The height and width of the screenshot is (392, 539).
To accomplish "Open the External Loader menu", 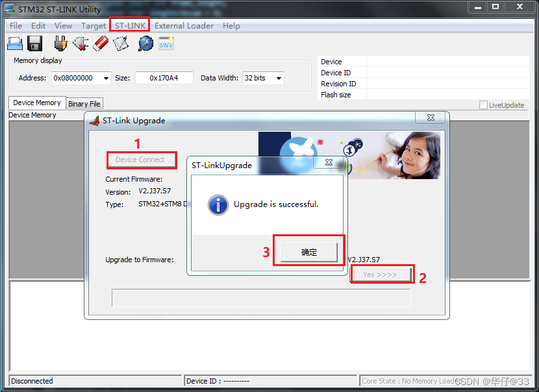I will (184, 26).
